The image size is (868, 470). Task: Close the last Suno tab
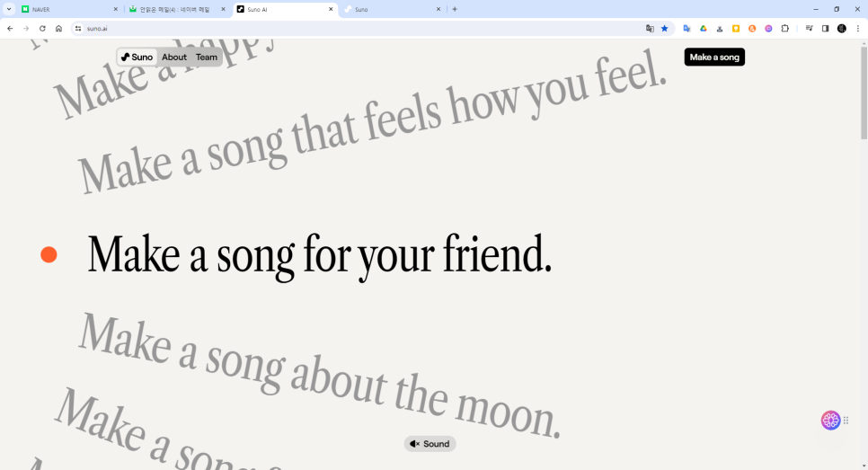(438, 9)
